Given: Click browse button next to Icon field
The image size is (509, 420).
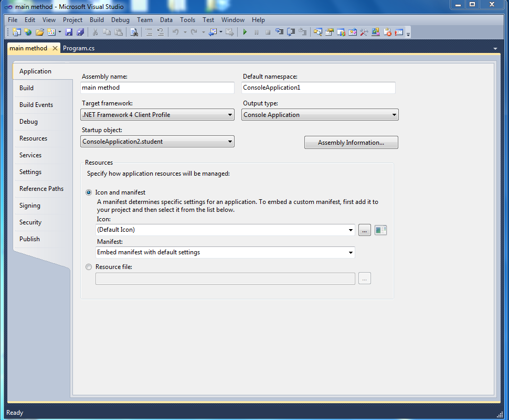Looking at the screenshot, I should point(365,230).
